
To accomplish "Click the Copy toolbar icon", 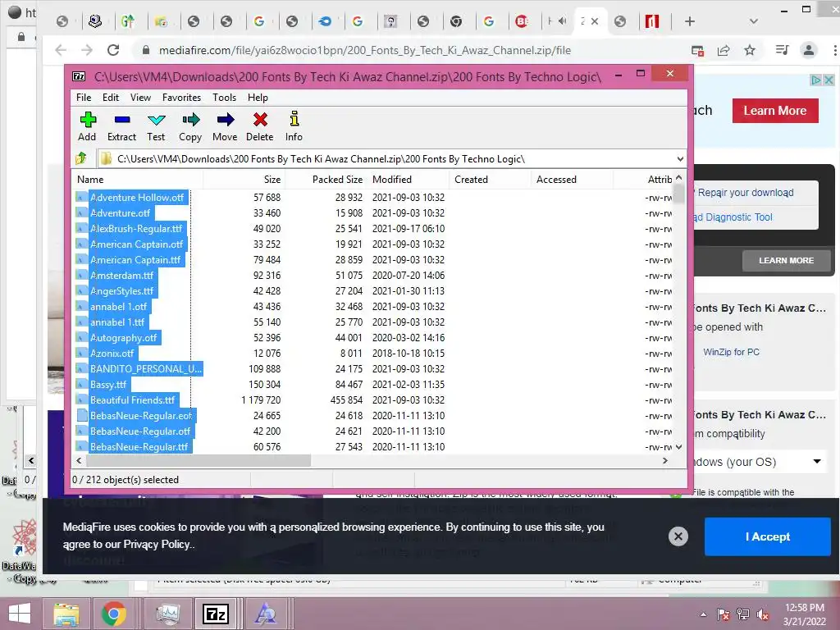I will pyautogui.click(x=190, y=126).
